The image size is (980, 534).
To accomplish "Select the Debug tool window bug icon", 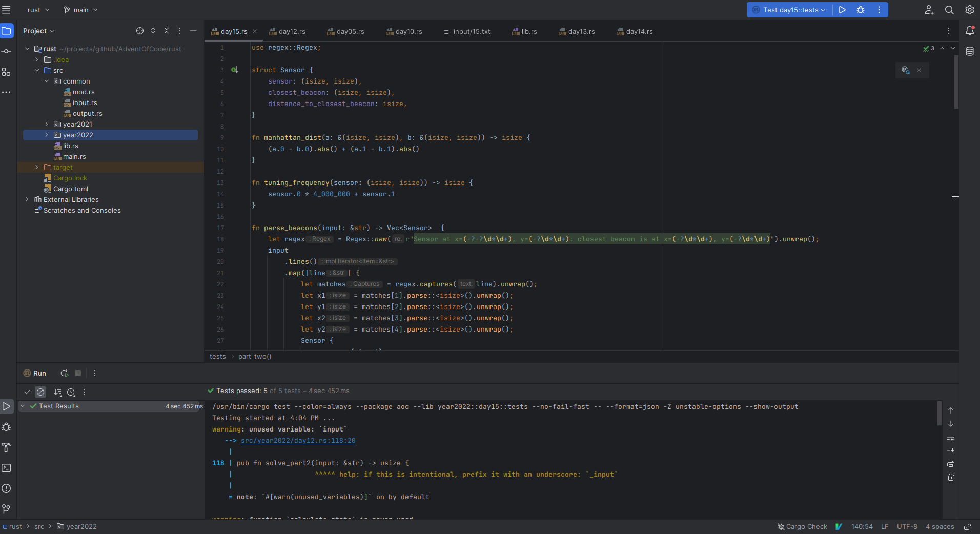I will [x=7, y=427].
